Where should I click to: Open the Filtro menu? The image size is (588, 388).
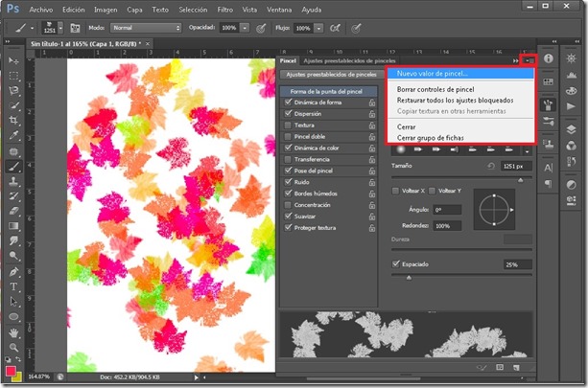tap(223, 8)
